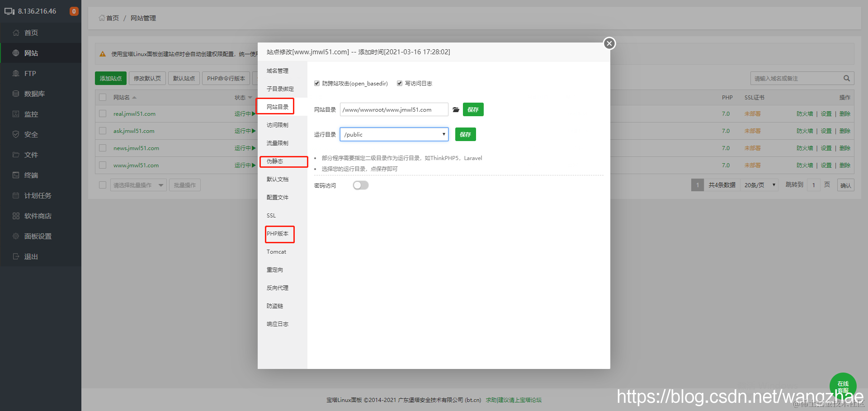Screen dimensions: 868x411
Task: Open the 请选择批量操作 dropdown
Action: 138,185
